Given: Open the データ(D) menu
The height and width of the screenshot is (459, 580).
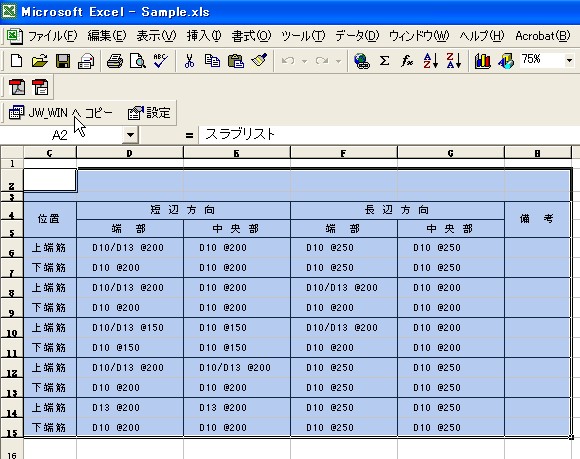Looking at the screenshot, I should (357, 36).
